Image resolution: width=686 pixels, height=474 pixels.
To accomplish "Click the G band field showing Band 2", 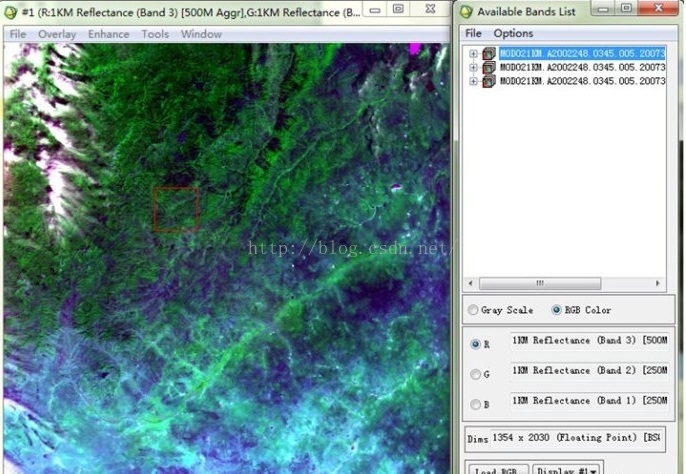I will click(589, 371).
